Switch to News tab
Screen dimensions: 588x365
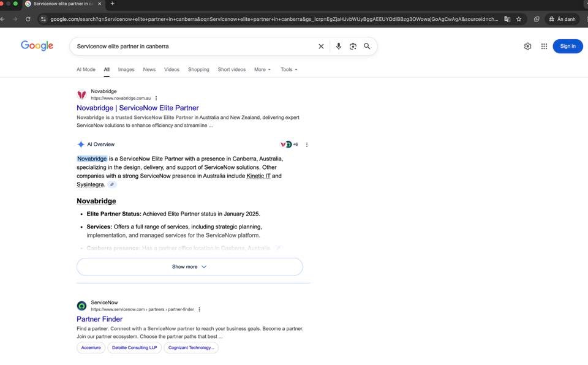tap(149, 69)
